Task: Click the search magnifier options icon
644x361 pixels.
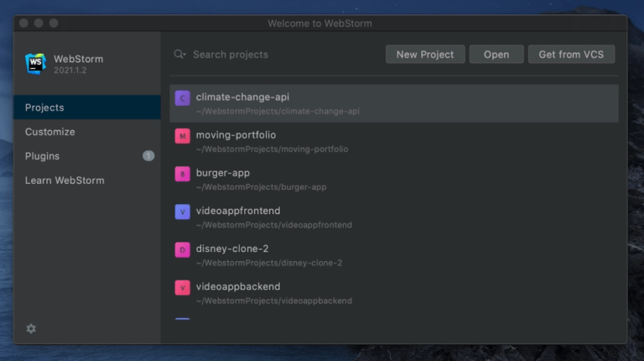Action: tap(180, 55)
